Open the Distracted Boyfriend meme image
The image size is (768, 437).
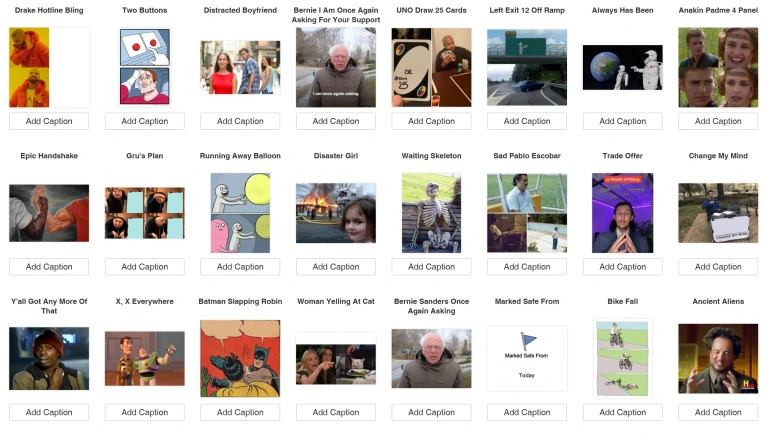pos(240,68)
